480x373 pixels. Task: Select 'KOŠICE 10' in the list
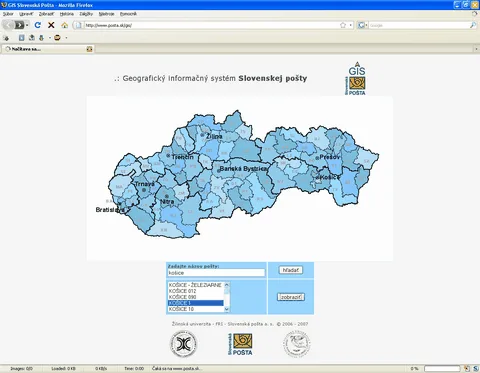coord(195,309)
